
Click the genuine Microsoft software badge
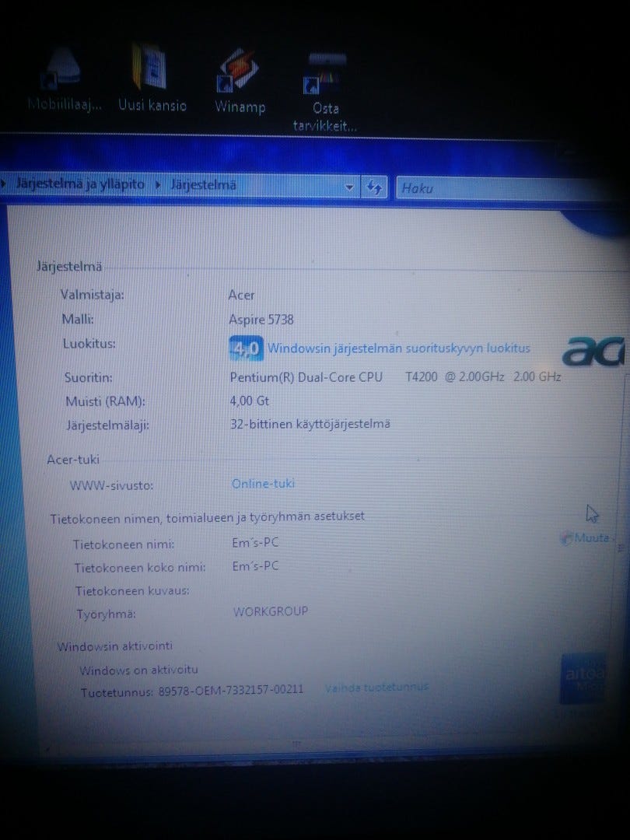[583, 678]
